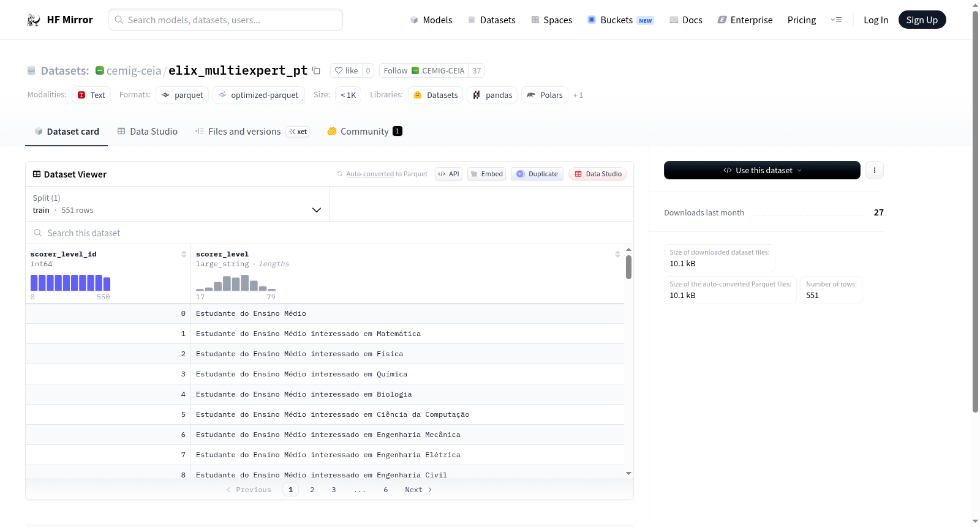980x527 pixels.
Task: Open the API button in Dataset Viewer
Action: pyautogui.click(x=448, y=174)
